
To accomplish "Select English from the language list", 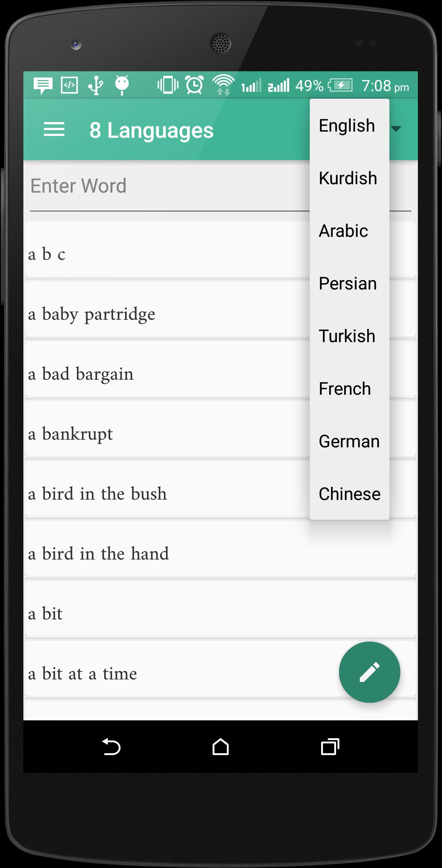I will coord(347,126).
